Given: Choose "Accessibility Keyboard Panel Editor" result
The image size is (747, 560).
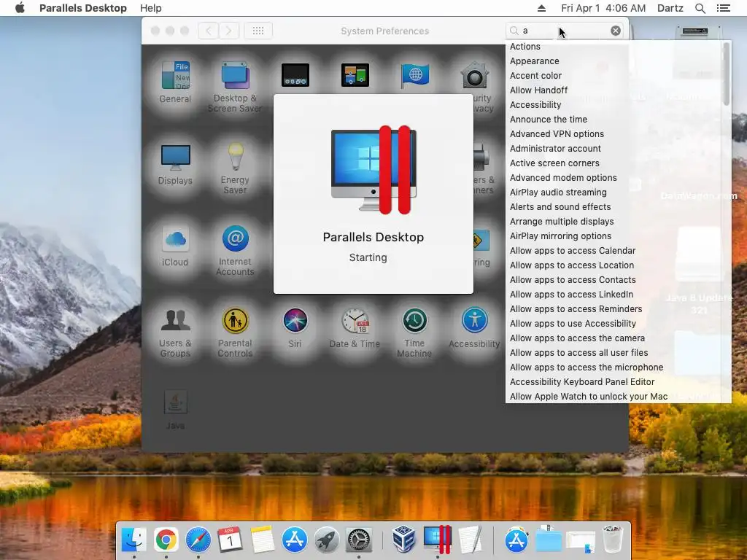Looking at the screenshot, I should coord(582,382).
